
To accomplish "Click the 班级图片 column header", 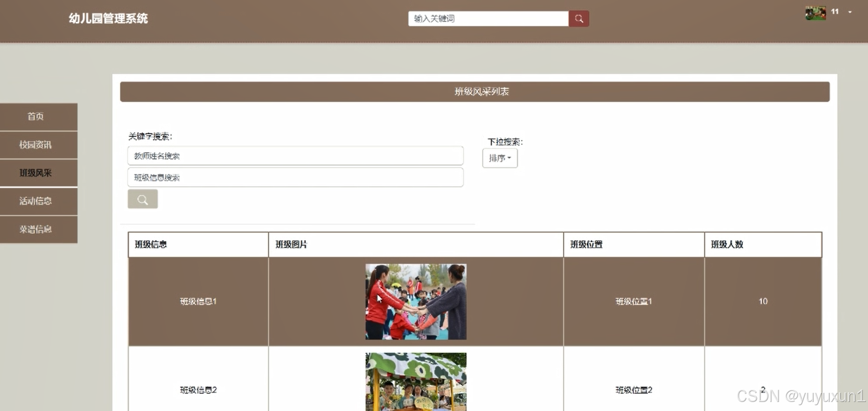I will (416, 245).
